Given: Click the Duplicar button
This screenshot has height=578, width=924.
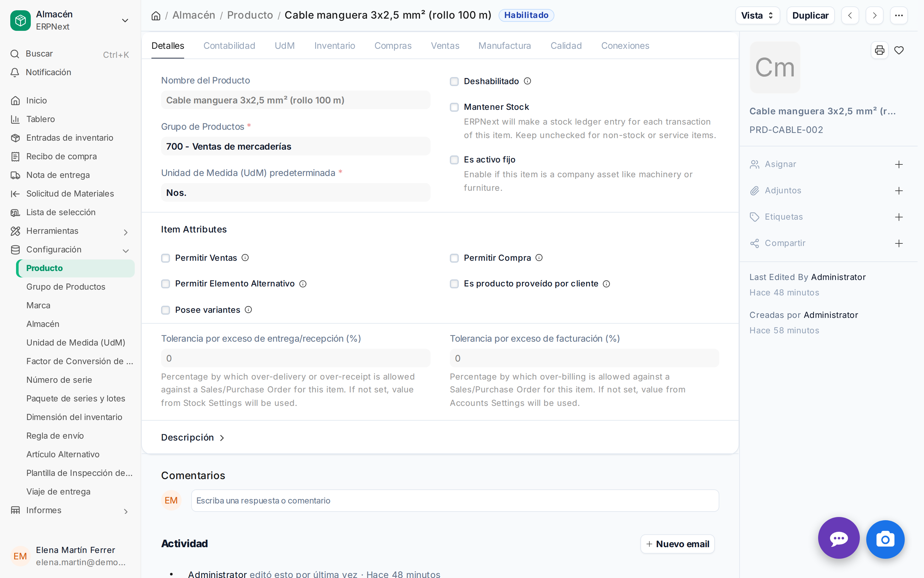Looking at the screenshot, I should click(810, 15).
